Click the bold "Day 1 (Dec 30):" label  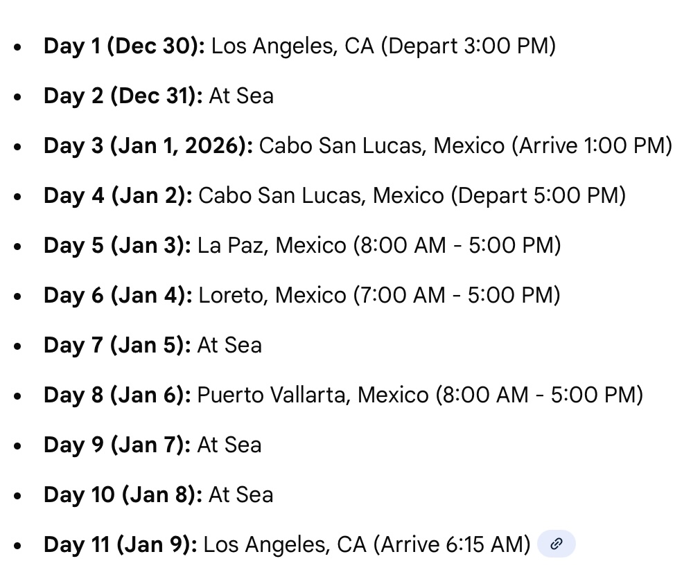tap(124, 46)
